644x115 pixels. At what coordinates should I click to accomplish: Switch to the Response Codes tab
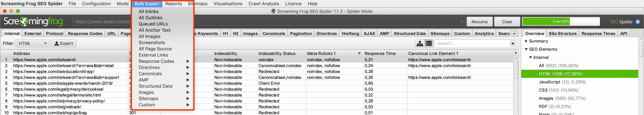[x=85, y=34]
